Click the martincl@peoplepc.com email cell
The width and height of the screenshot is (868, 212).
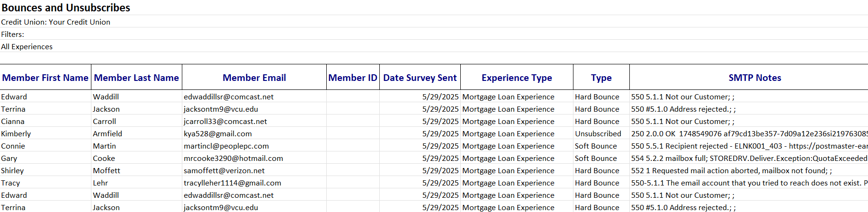(x=226, y=146)
